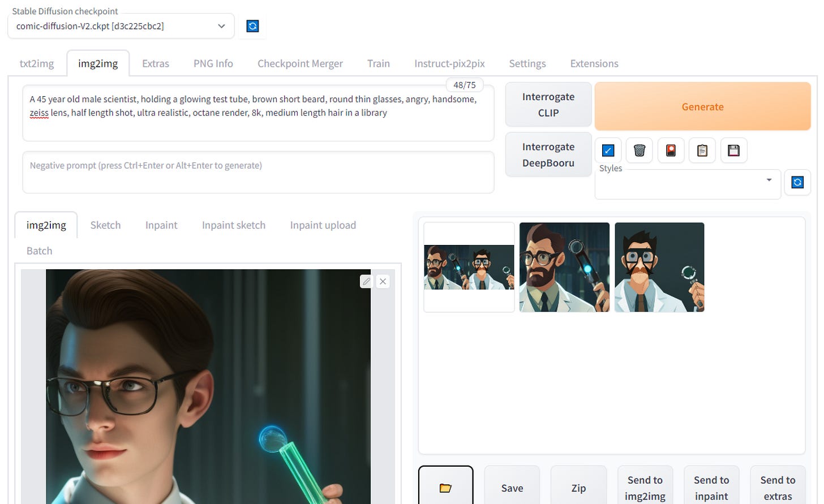
Task: Refresh the Stable Diffusion checkpoint list
Action: pos(252,25)
